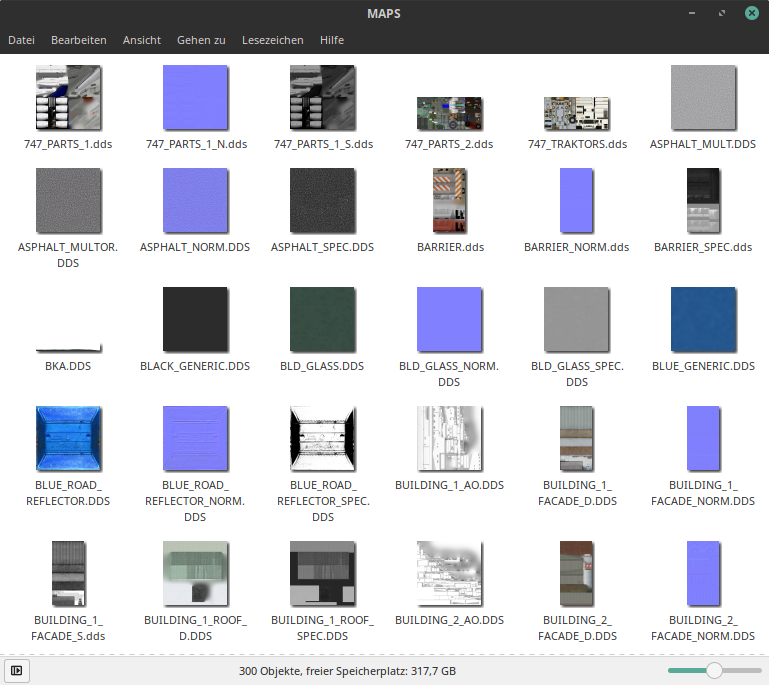Click the BLACK_GENERIC.DDS file name label
The width and height of the screenshot is (769, 685).
tap(195, 366)
